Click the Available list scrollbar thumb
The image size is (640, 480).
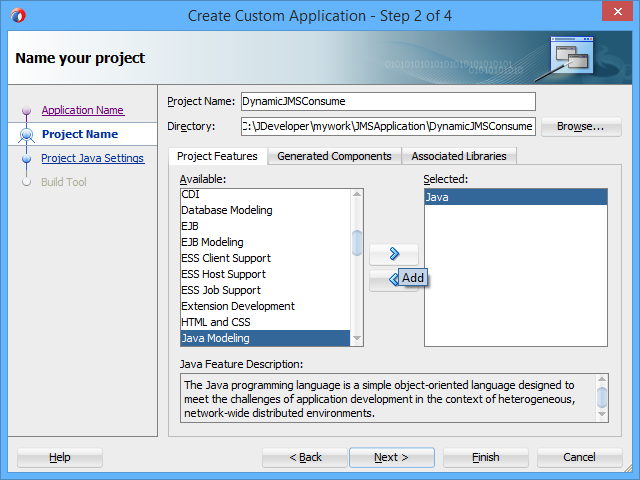pos(357,243)
